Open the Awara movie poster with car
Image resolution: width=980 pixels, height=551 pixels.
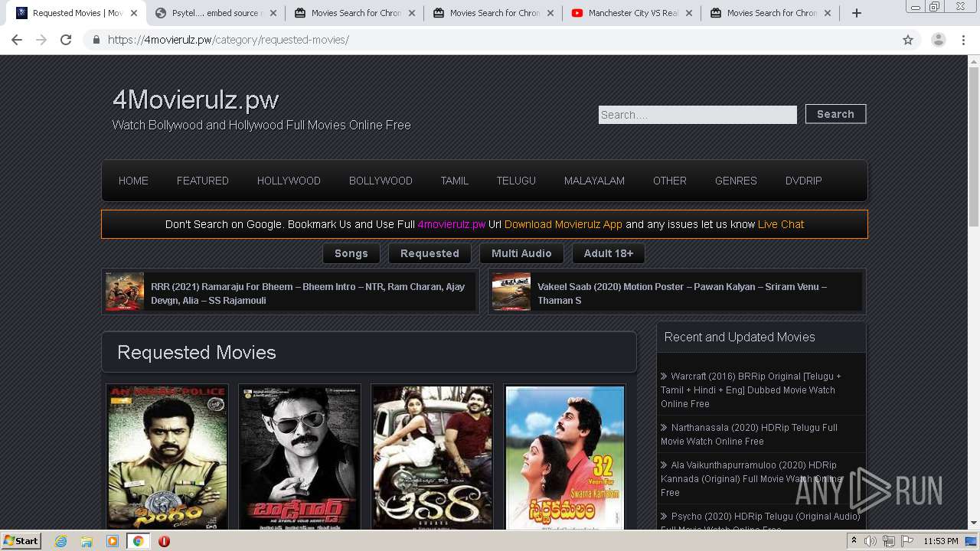pos(433,458)
